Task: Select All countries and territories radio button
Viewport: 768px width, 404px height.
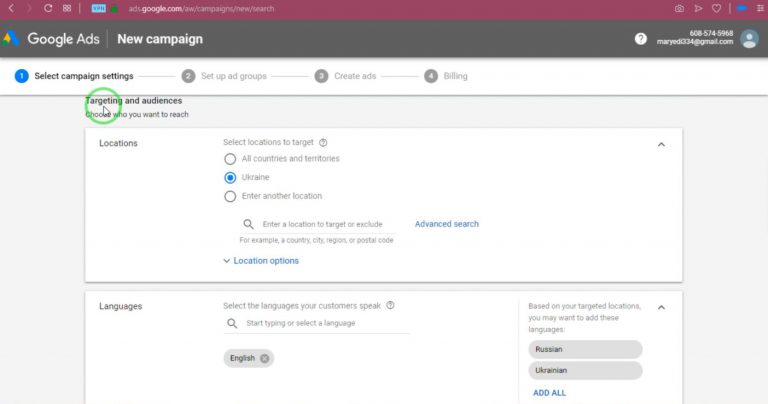Action: 230,159
